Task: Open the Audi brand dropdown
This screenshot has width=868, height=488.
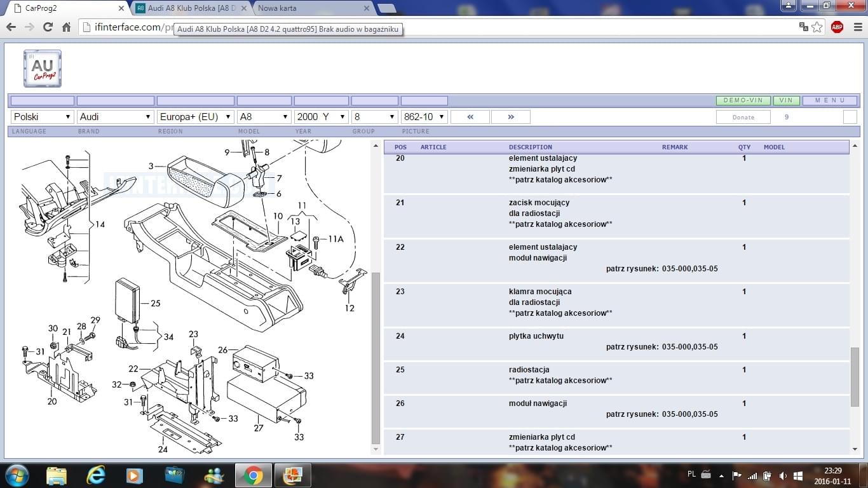Action: pos(116,117)
